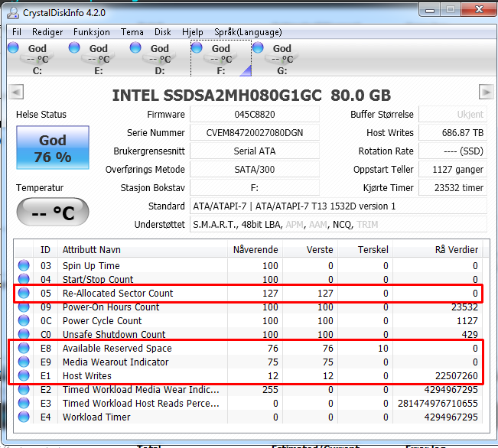
Task: Click status orb for Power-On Hours Count
Action: pos(24,307)
